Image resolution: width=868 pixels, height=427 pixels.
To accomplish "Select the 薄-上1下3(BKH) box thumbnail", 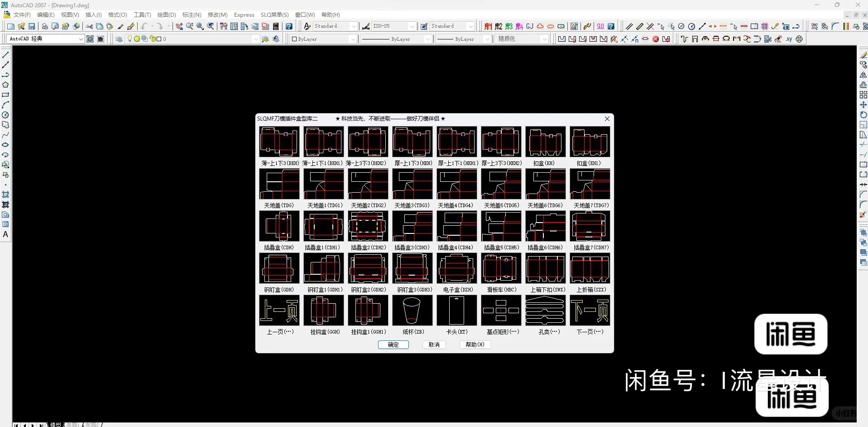I will point(279,142).
